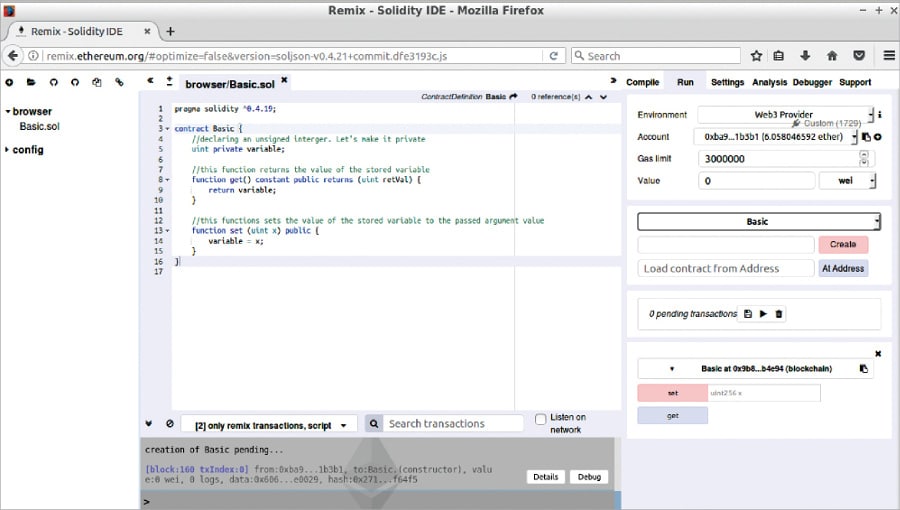Click the Debug button in the transaction log
The width and height of the screenshot is (900, 510).
589,477
